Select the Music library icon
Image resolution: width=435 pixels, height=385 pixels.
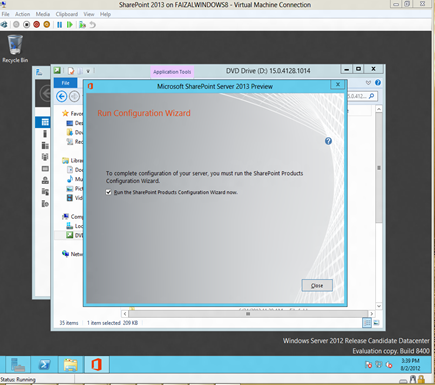(x=70, y=179)
